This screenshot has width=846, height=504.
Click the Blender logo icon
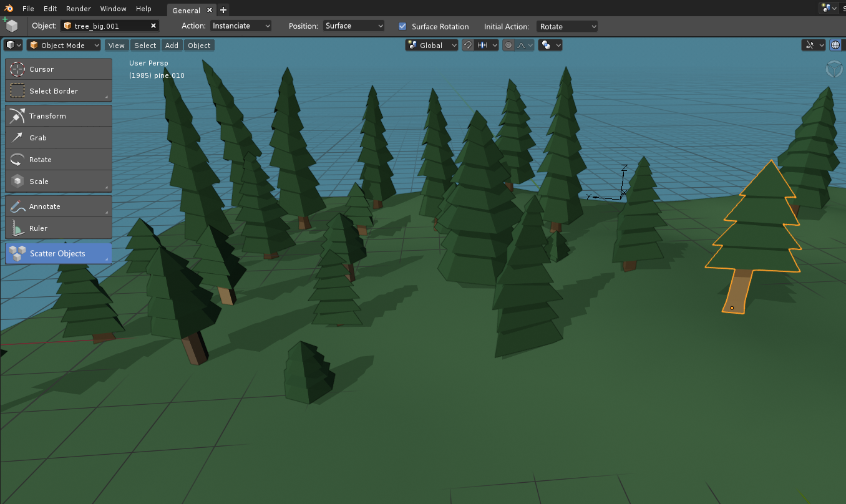coord(9,9)
